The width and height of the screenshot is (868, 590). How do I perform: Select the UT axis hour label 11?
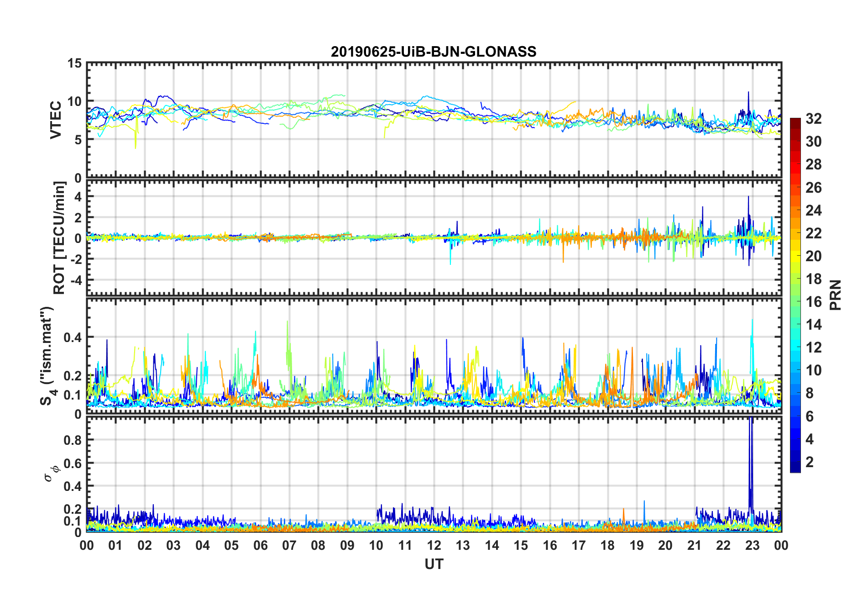pos(405,546)
